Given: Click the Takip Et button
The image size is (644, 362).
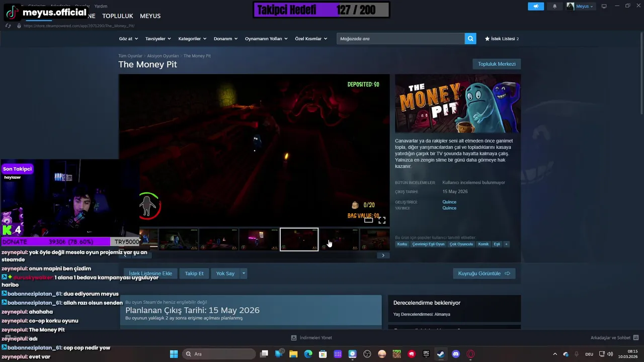Looking at the screenshot, I should tap(194, 274).
